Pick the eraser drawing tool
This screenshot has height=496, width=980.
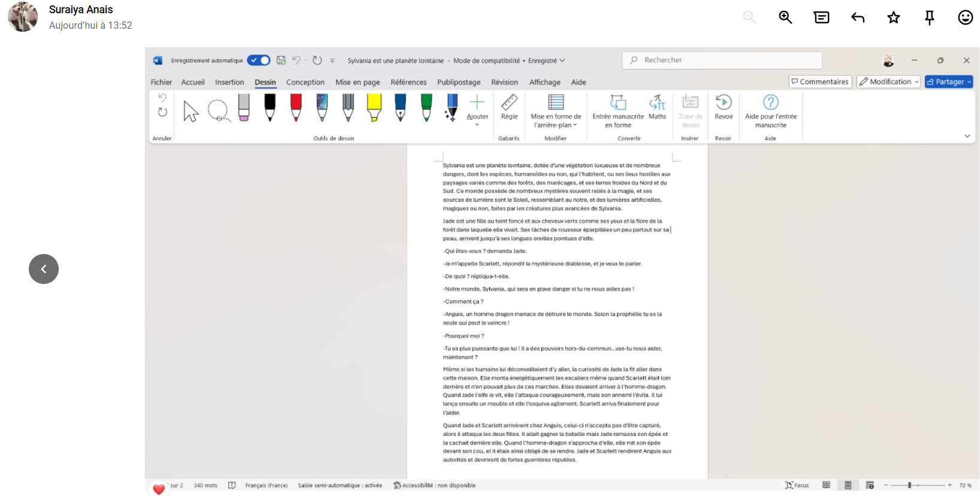coord(244,108)
